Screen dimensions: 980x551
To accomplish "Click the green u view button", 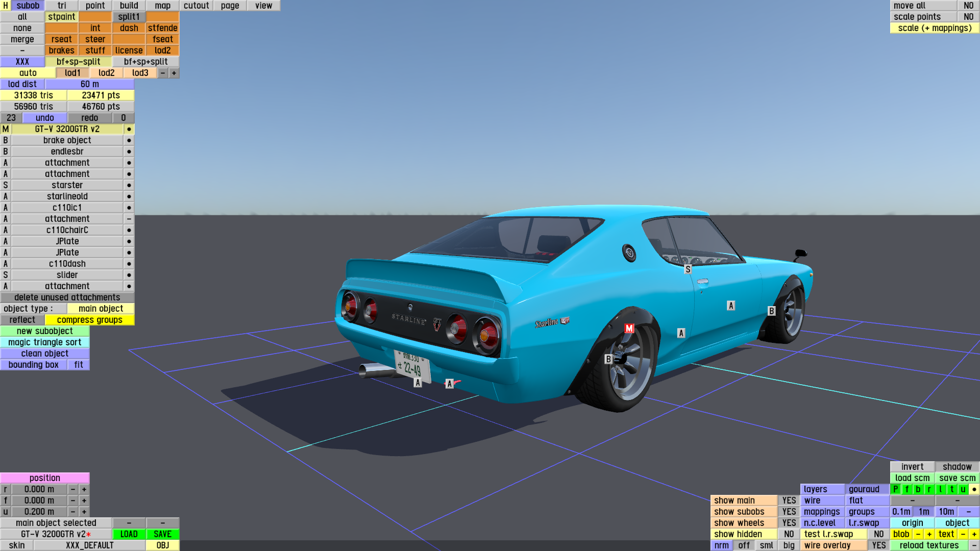I will (x=963, y=489).
